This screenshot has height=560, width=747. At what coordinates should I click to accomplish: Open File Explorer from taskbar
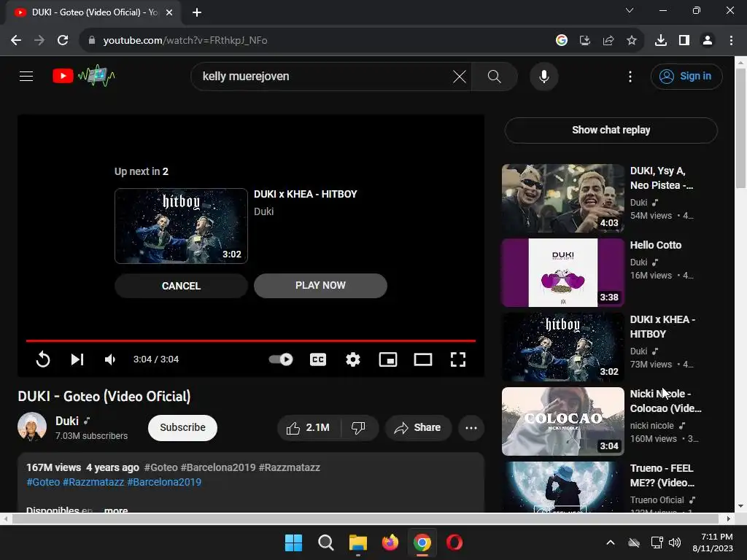pos(357,542)
